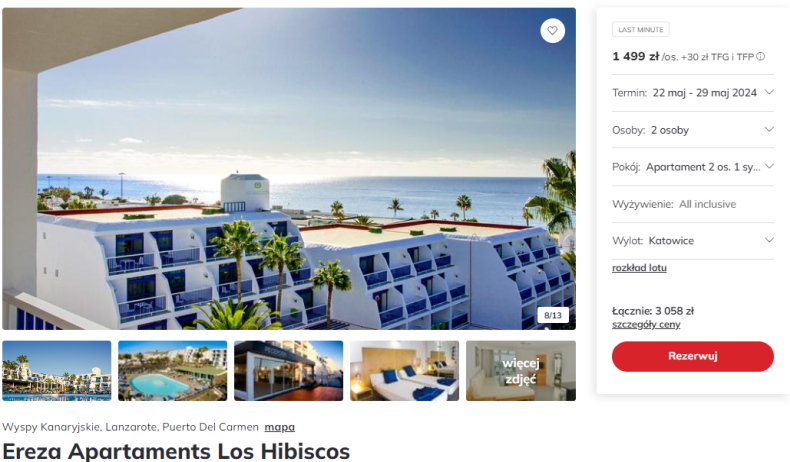Open the Osoby persons dropdown
Screen dimensions: 790x462
pos(693,130)
